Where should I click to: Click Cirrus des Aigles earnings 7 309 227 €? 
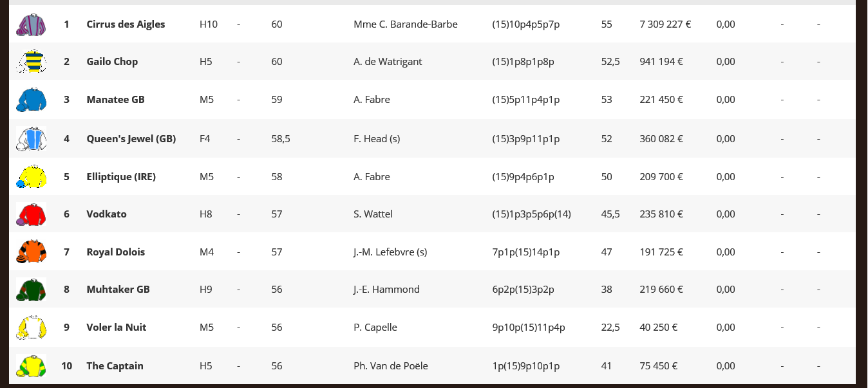[x=665, y=24]
